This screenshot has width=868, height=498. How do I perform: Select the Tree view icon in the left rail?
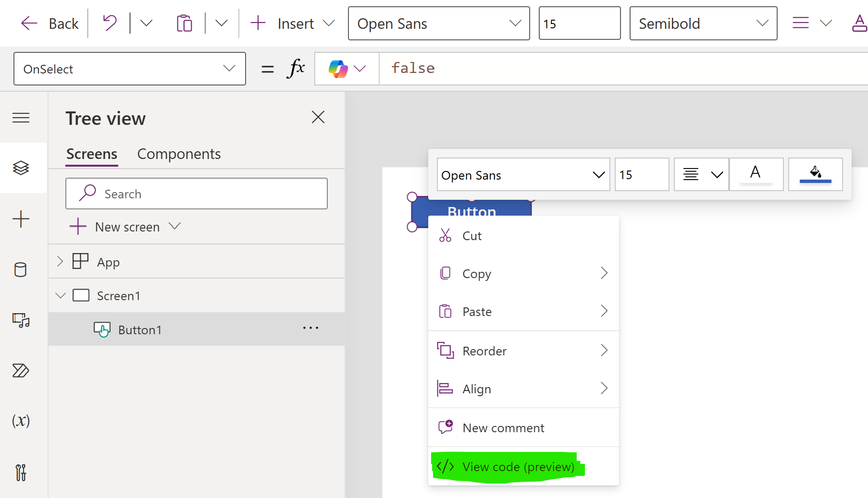[x=21, y=168]
